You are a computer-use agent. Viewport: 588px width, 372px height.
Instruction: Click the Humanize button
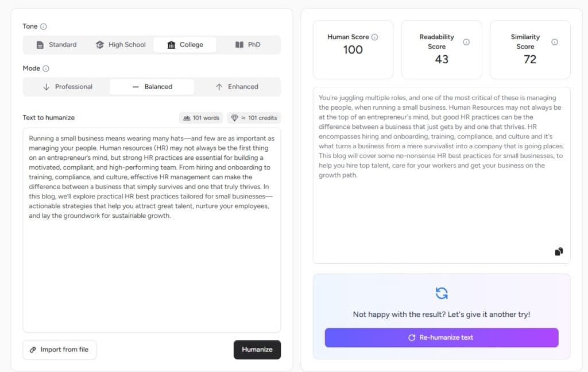(x=257, y=349)
